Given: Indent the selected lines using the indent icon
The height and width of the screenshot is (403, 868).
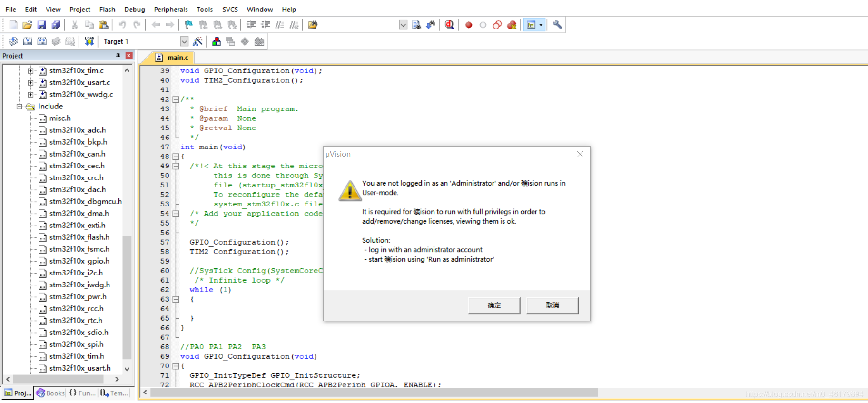Looking at the screenshot, I should coord(251,25).
